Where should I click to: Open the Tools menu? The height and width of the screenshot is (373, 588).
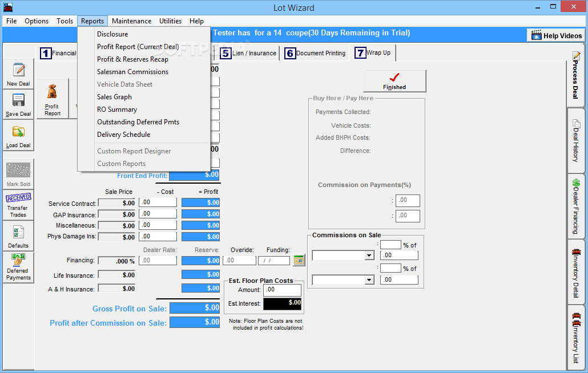65,21
